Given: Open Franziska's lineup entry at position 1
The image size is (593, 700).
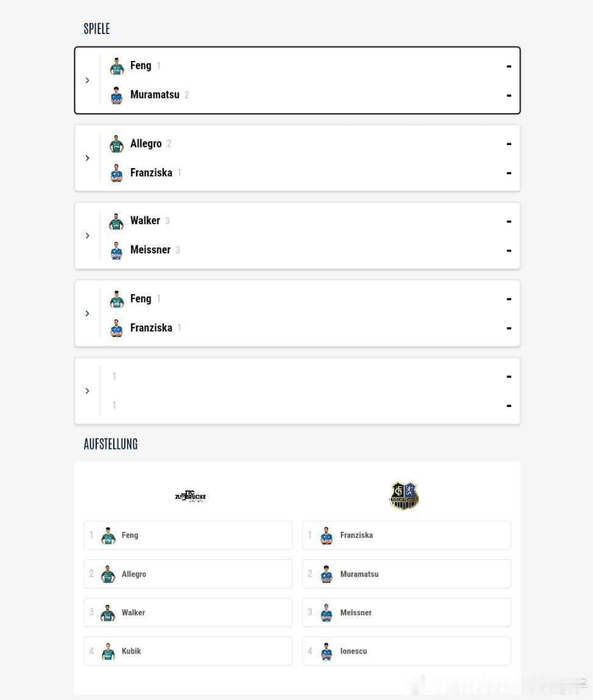Looking at the screenshot, I should coord(406,536).
